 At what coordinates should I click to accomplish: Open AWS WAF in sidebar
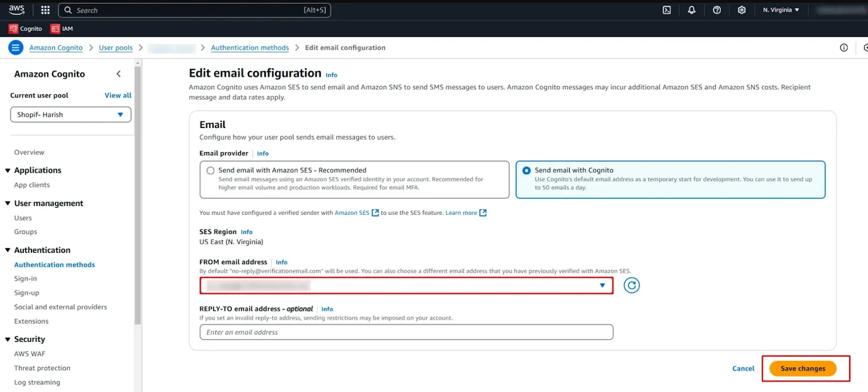pos(30,354)
